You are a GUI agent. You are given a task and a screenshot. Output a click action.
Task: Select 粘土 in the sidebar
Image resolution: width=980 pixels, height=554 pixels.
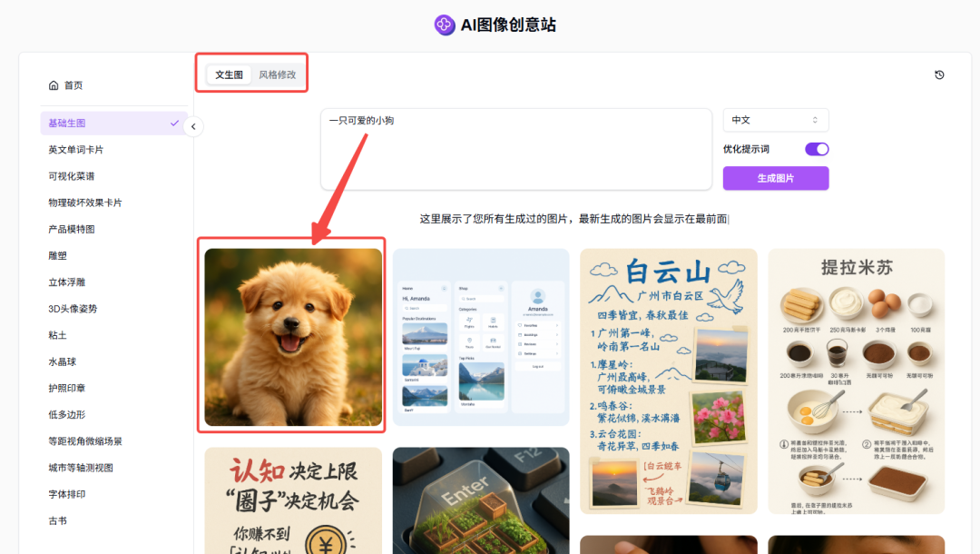tap(57, 335)
